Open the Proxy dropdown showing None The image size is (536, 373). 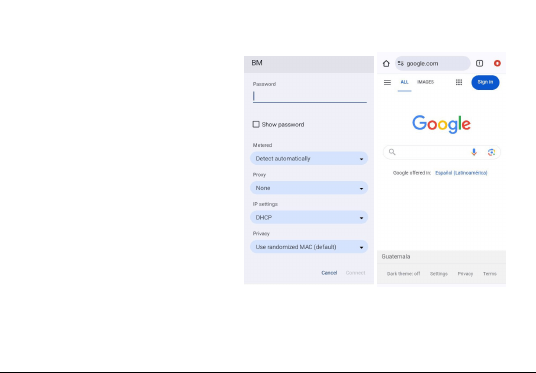(309, 188)
